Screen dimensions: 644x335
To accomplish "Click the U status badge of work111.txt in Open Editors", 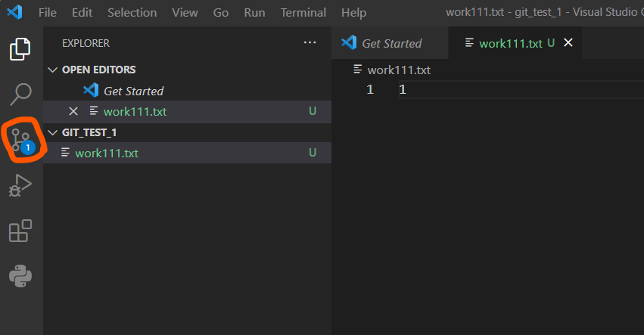I will tap(313, 111).
